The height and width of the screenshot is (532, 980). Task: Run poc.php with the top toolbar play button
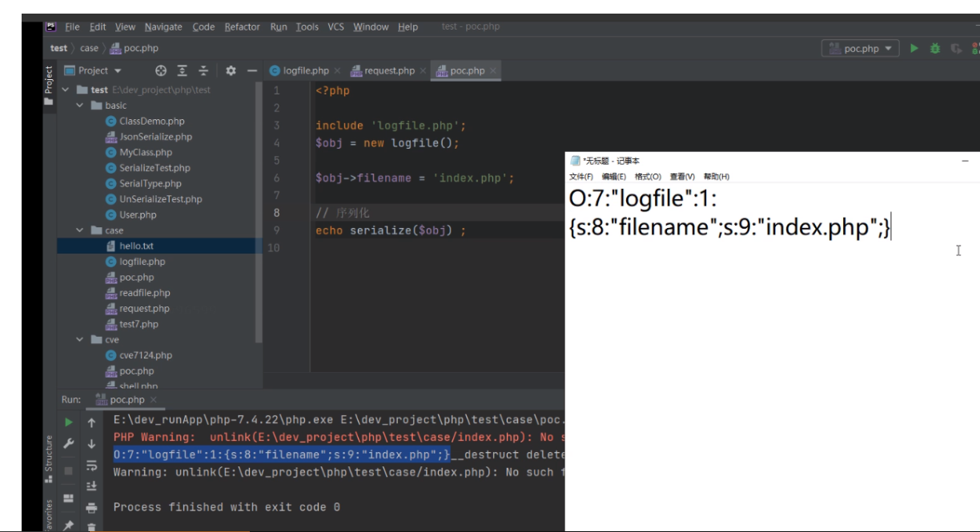tap(914, 49)
